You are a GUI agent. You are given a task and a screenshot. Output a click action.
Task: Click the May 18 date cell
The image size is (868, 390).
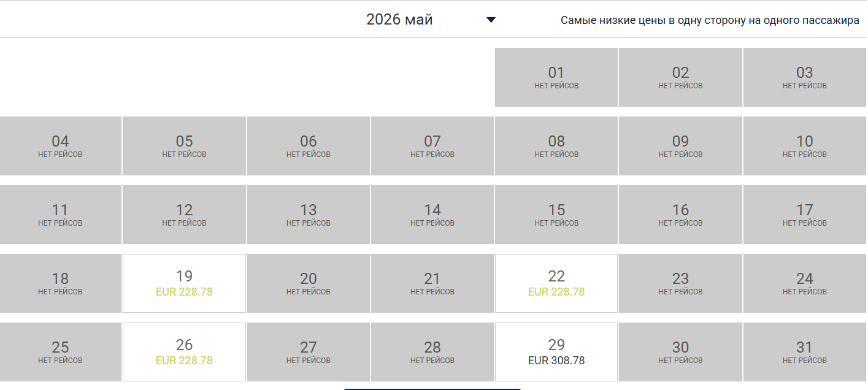tap(60, 283)
